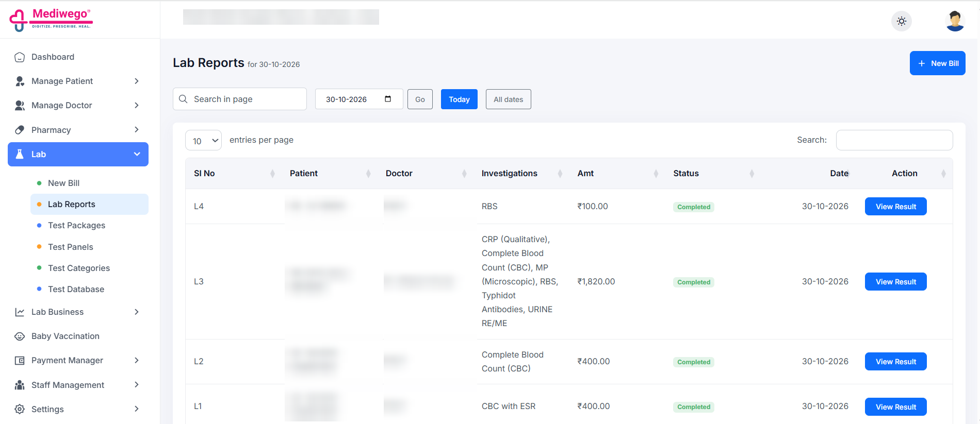The width and height of the screenshot is (980, 424).
Task: Click the Manage Patient person icon
Action: [20, 81]
